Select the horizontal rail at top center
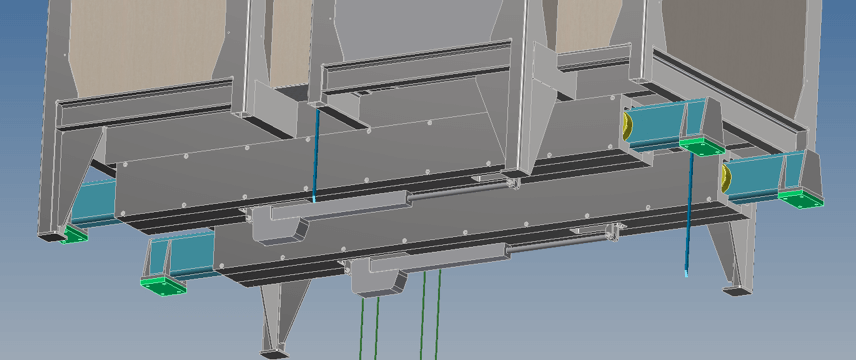Image resolution: width=856 pixels, height=360 pixels. pos(417,66)
